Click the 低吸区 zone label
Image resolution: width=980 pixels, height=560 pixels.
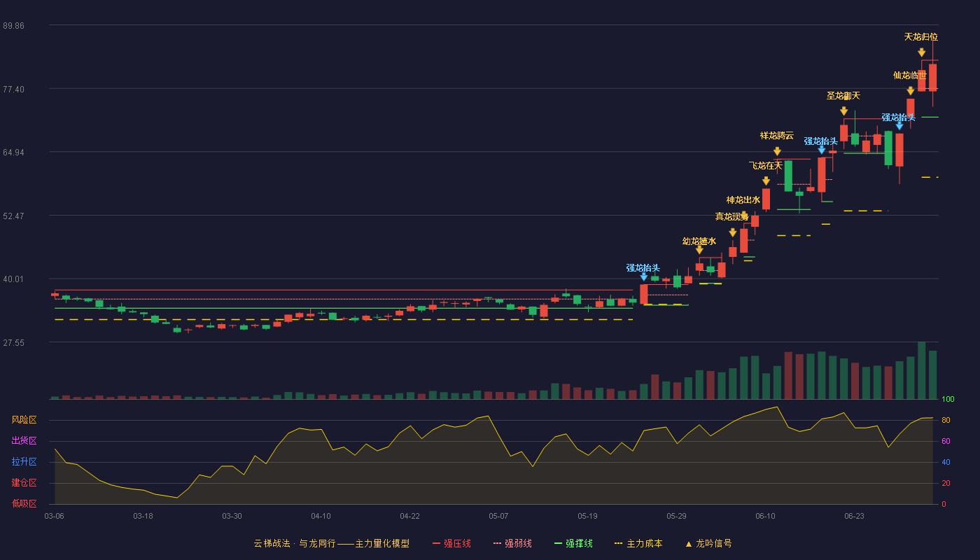pos(24,503)
